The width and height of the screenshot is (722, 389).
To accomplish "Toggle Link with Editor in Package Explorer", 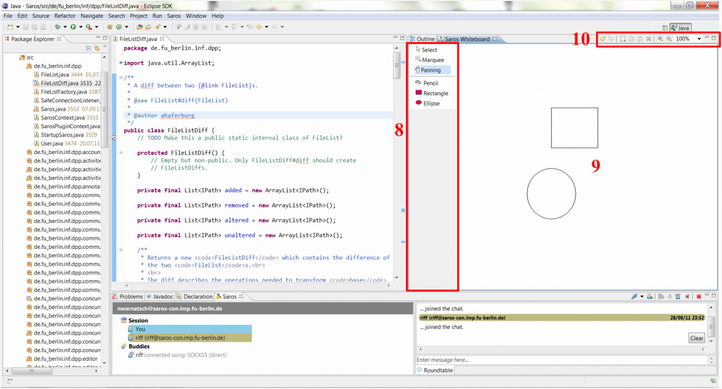I will 97,48.
